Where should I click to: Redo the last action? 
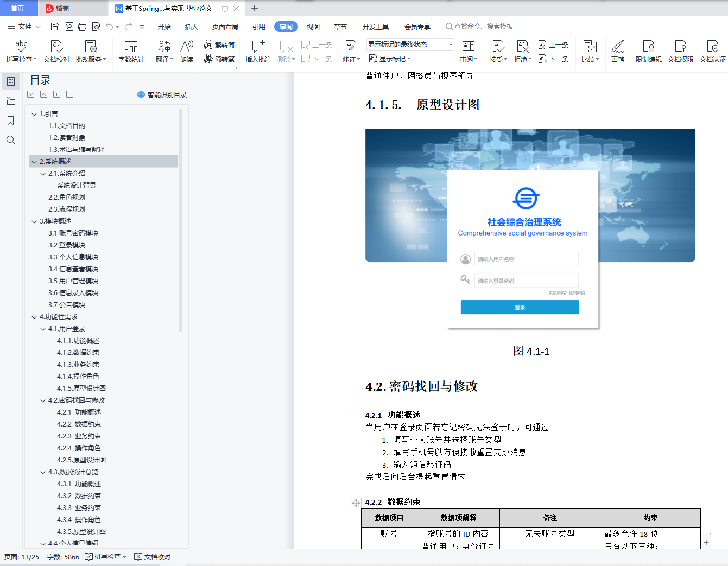[128, 27]
